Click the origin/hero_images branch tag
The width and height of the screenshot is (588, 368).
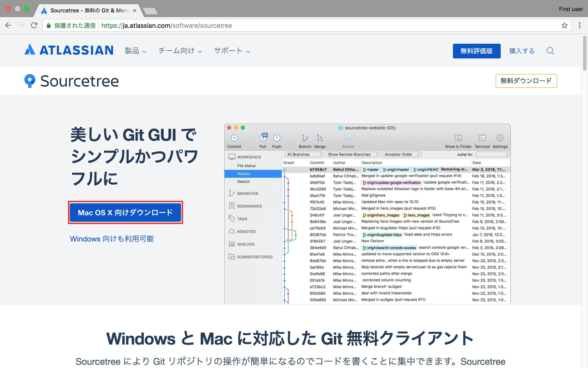(381, 215)
